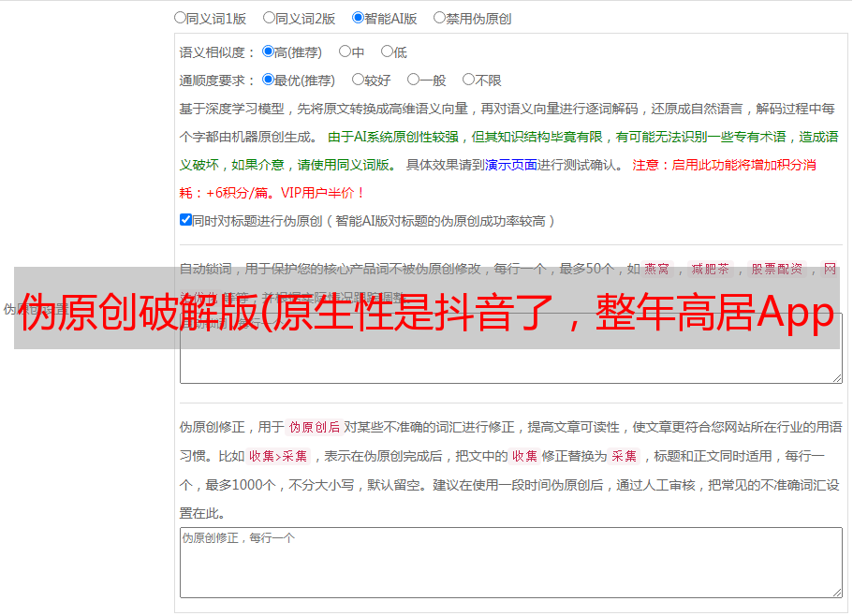Select 禁用伪原创 radio option

pyautogui.click(x=439, y=18)
